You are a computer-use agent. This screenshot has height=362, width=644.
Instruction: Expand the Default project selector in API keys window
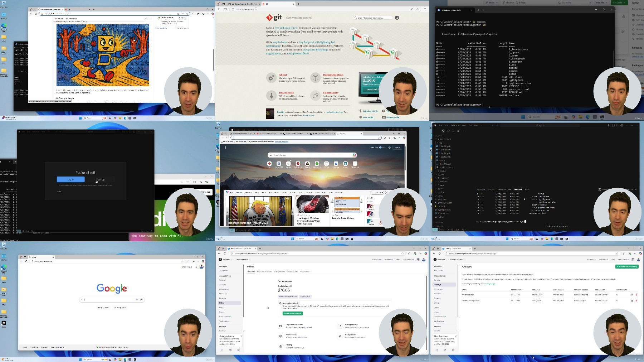click(x=458, y=259)
